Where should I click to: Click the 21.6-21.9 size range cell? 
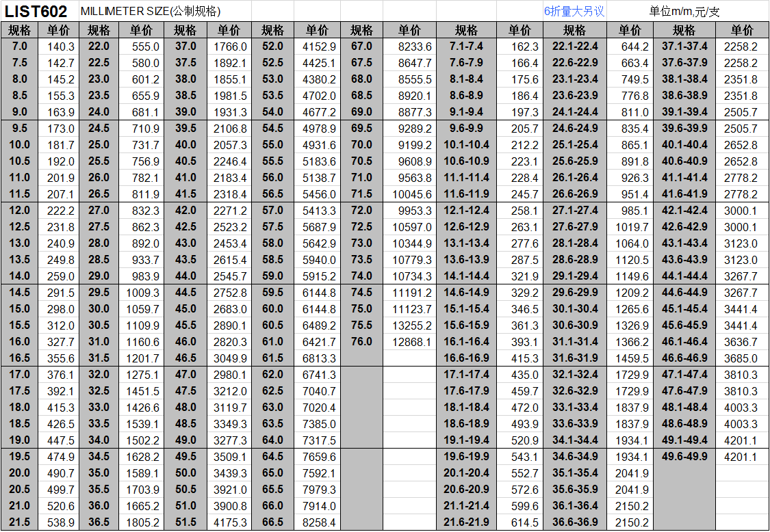[466, 522]
